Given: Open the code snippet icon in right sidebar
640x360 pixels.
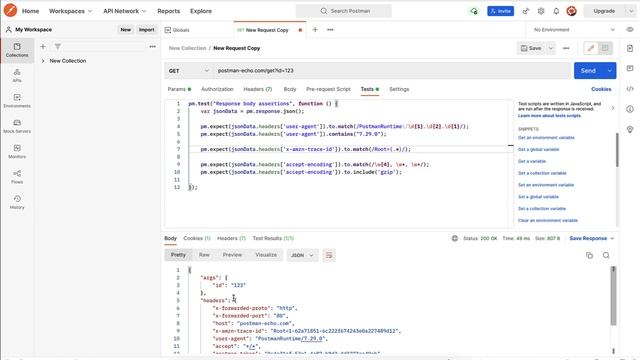Looking at the screenshot, I should coord(630,89).
